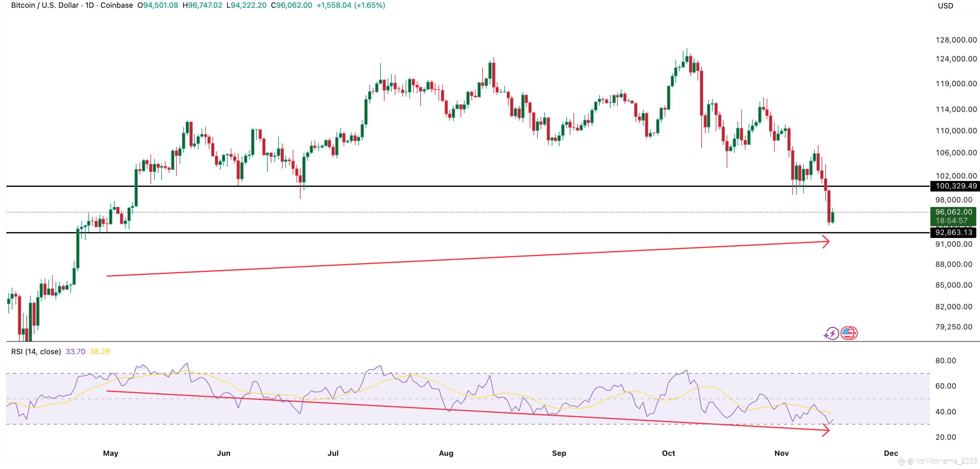Screen dimensions: 980x469
Task: Click the Bitcoin / U.S. Dollar symbol title
Action: pyautogui.click(x=45, y=5)
